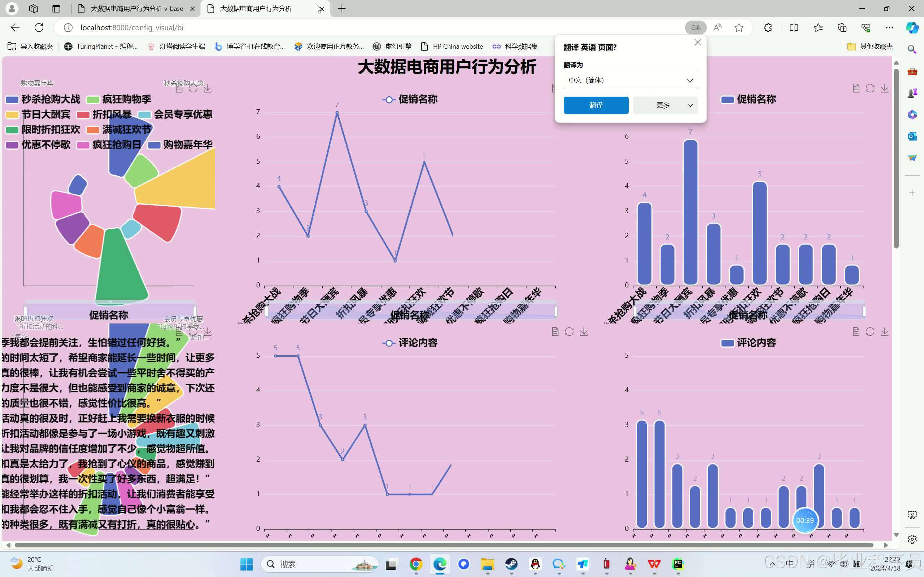
Task: Download the top-right bar chart image
Action: point(884,89)
